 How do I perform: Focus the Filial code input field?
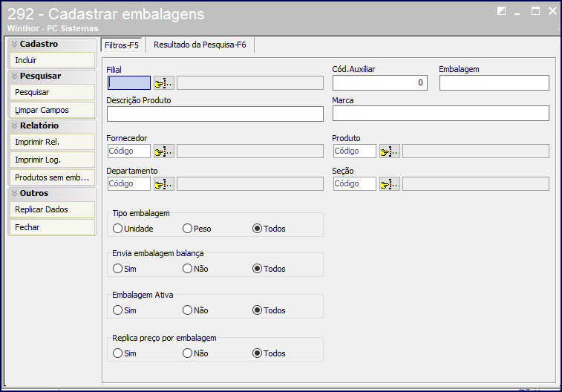(129, 83)
